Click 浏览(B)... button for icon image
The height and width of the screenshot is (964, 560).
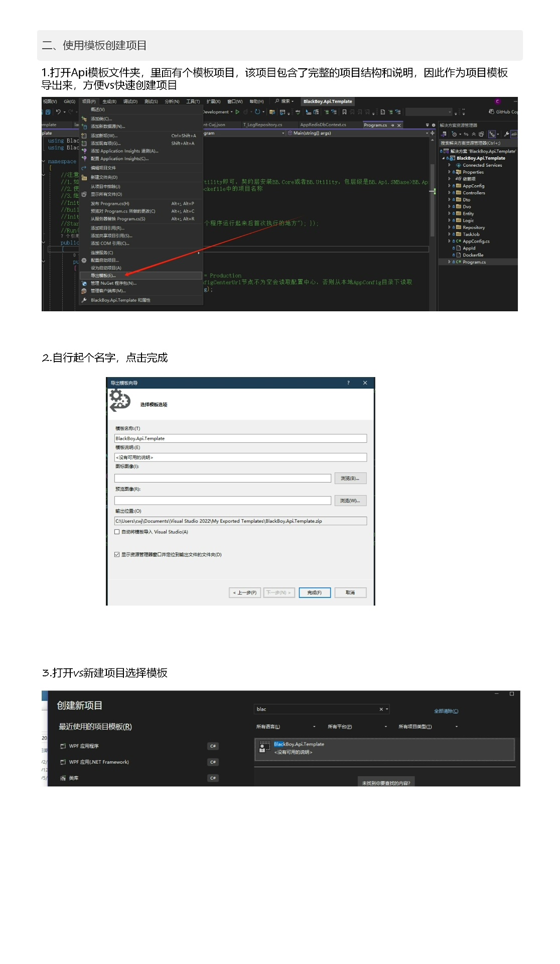[x=350, y=478]
